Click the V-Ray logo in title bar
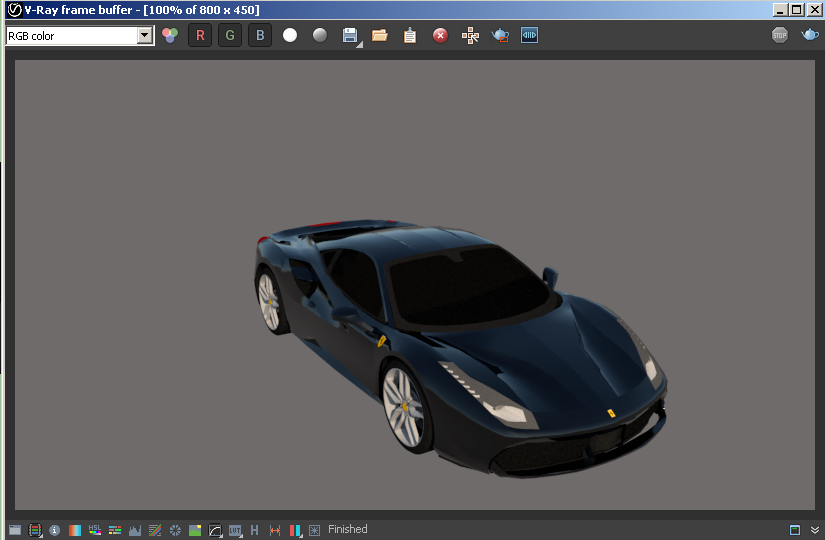Viewport: 826px width, 540px height. pos(14,9)
